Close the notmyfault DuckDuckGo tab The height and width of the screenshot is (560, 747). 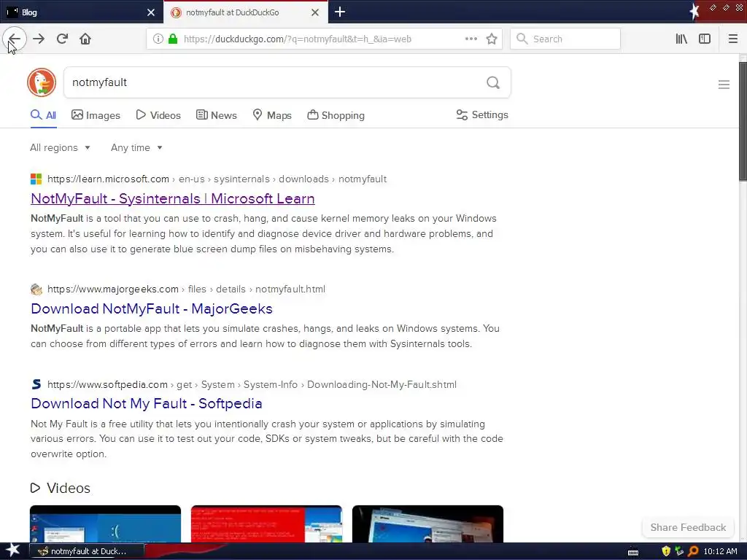315,12
